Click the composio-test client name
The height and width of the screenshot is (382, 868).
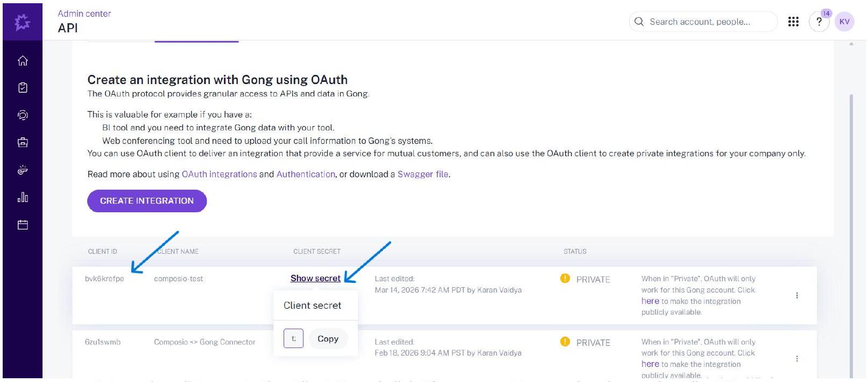(x=179, y=279)
